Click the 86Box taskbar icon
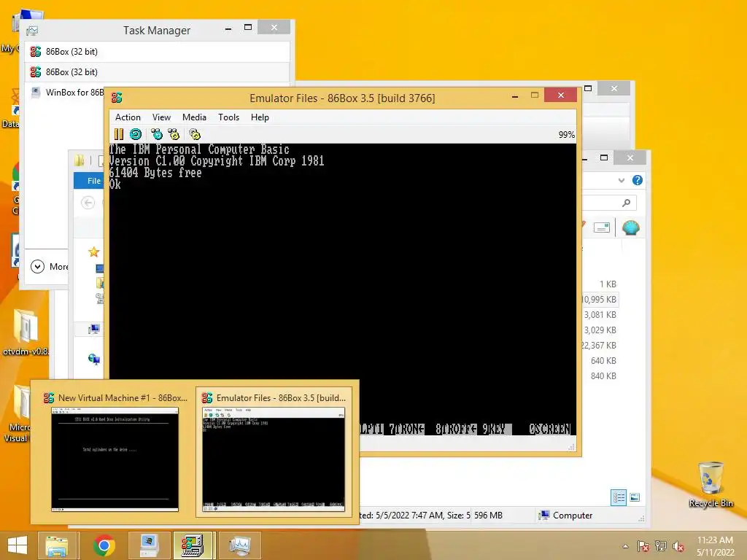 (x=193, y=545)
